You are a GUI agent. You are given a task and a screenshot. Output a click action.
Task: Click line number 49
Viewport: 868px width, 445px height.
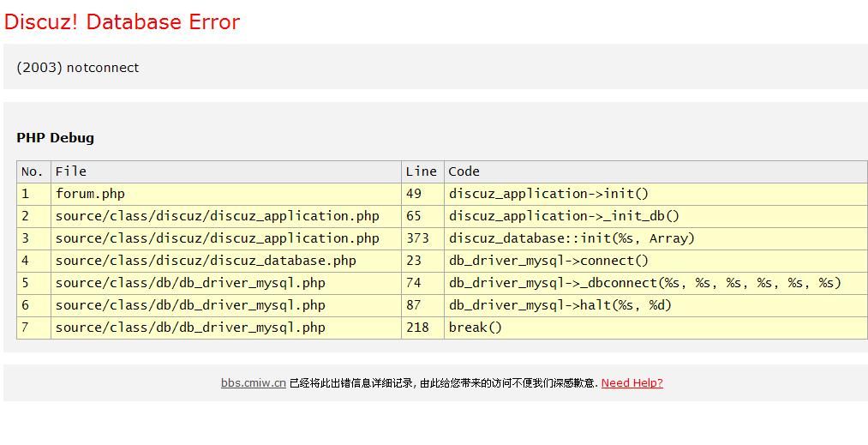tap(422, 194)
